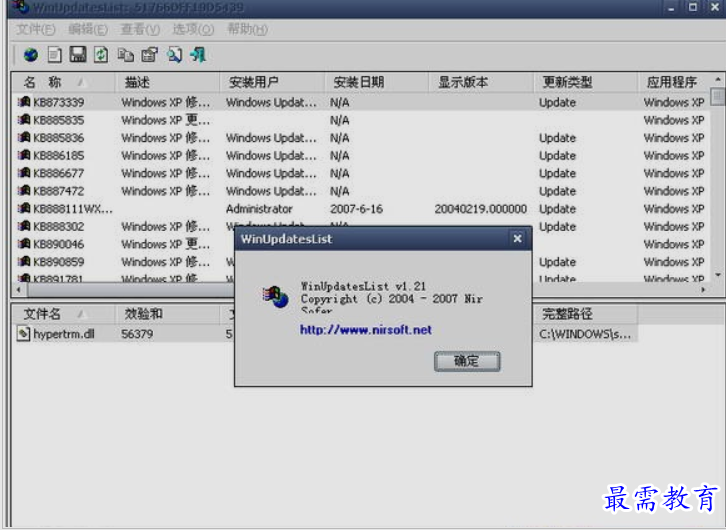Open the 查看(V) menu
Screen dimensions: 726x530
[x=140, y=30]
